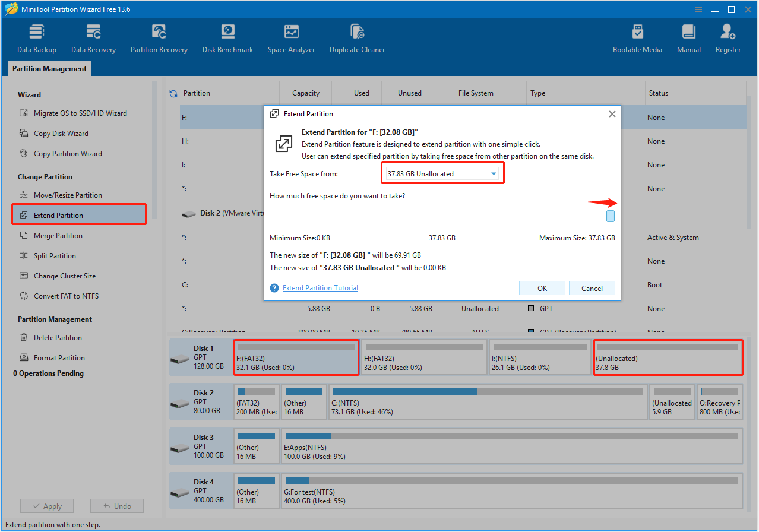Select C:(NTFS) partition block on Disk 2
Image resolution: width=759 pixels, height=532 pixels.
tap(488, 402)
